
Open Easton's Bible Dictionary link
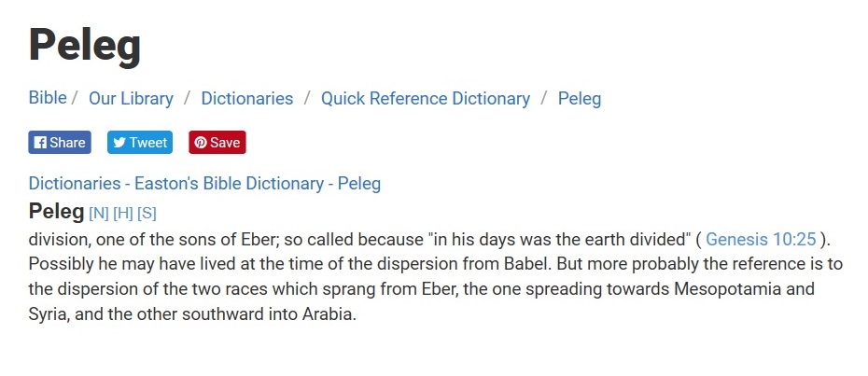pyautogui.click(x=230, y=183)
